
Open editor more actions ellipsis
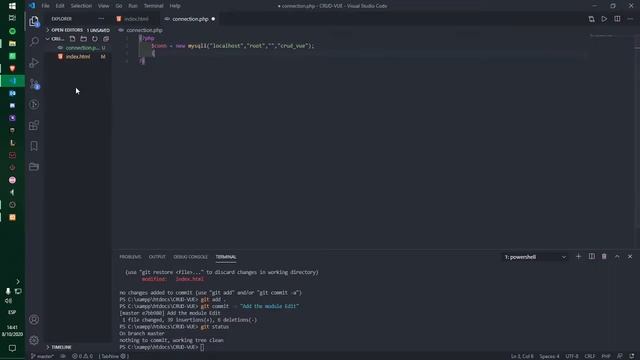630,19
